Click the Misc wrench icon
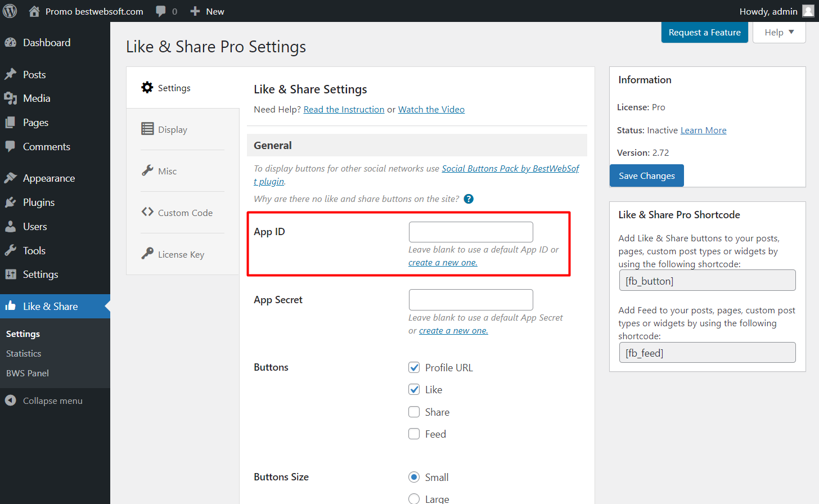 coord(147,170)
